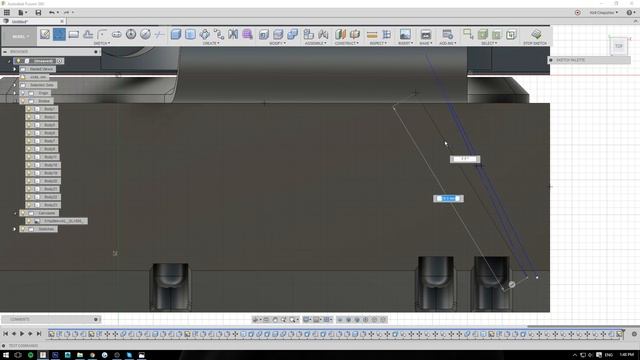This screenshot has height=360, width=640.
Task: Open the ASSEMBLE menu dropdown
Action: coord(316,43)
